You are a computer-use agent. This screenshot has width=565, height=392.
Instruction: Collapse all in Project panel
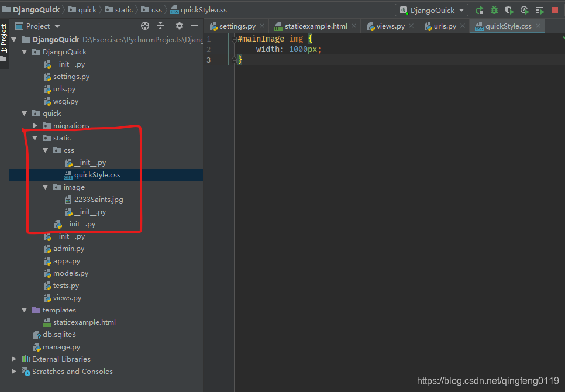pos(160,26)
